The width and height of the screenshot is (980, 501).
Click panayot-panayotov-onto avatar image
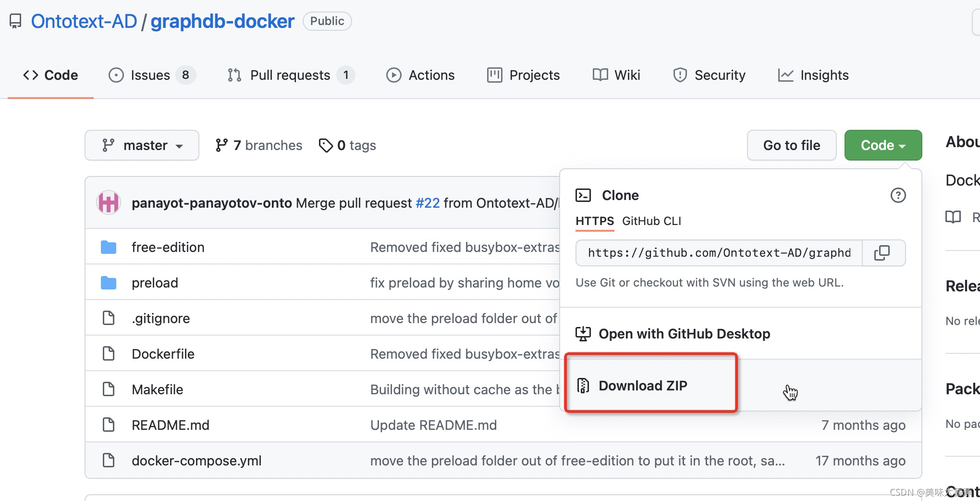tap(109, 202)
